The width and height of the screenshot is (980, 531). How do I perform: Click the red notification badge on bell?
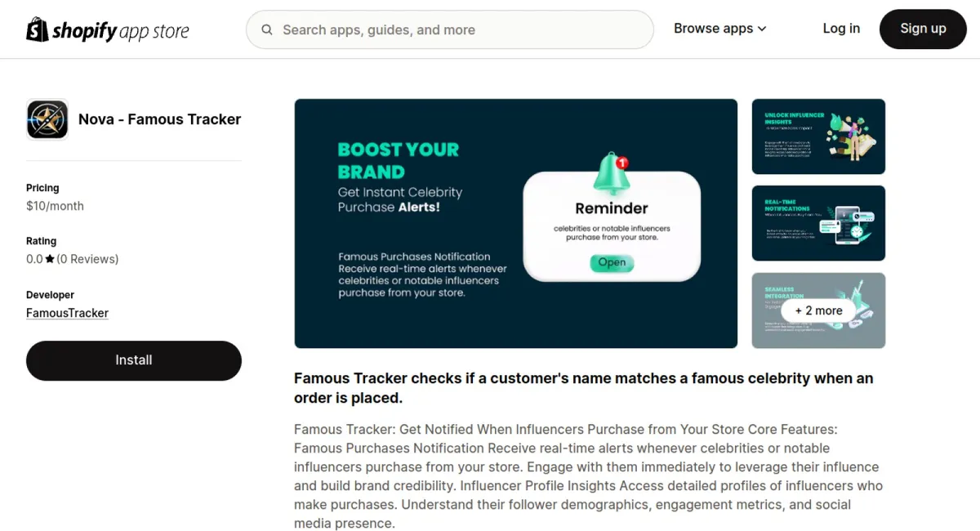pyautogui.click(x=622, y=163)
